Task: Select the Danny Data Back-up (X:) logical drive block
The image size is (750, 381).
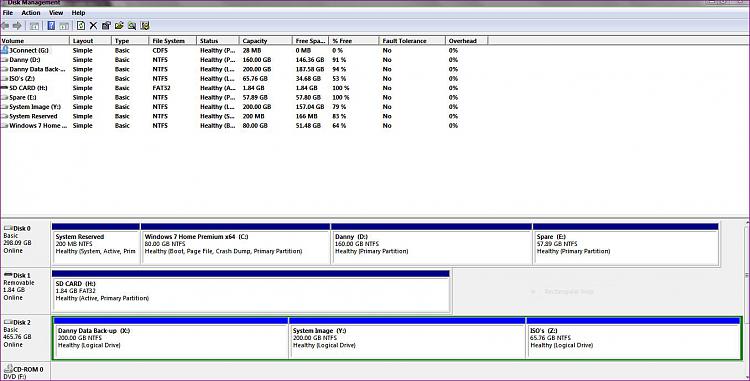Action: pos(171,337)
